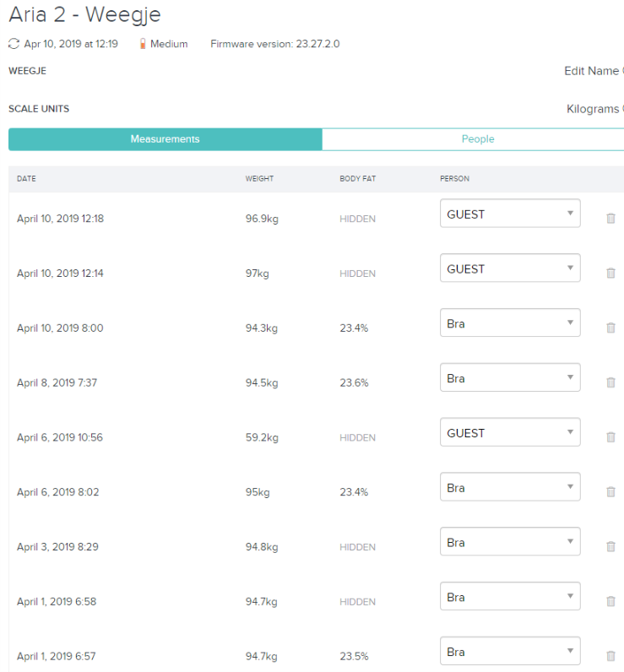Click the 96.9kg weight value
This screenshot has height=672, width=624.
point(262,219)
